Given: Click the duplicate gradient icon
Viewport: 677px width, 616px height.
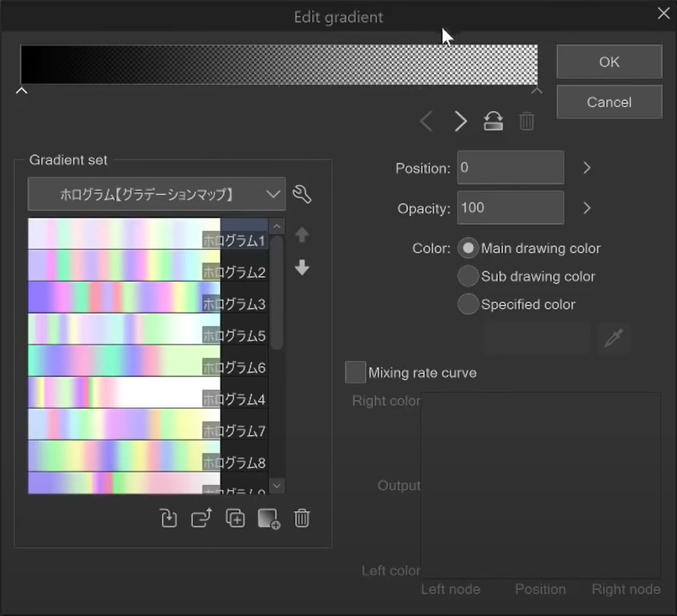Looking at the screenshot, I should coord(235,518).
